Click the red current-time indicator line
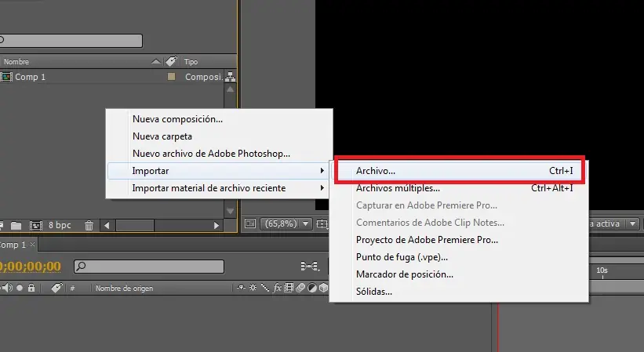644x352 pixels. (x=498, y=327)
